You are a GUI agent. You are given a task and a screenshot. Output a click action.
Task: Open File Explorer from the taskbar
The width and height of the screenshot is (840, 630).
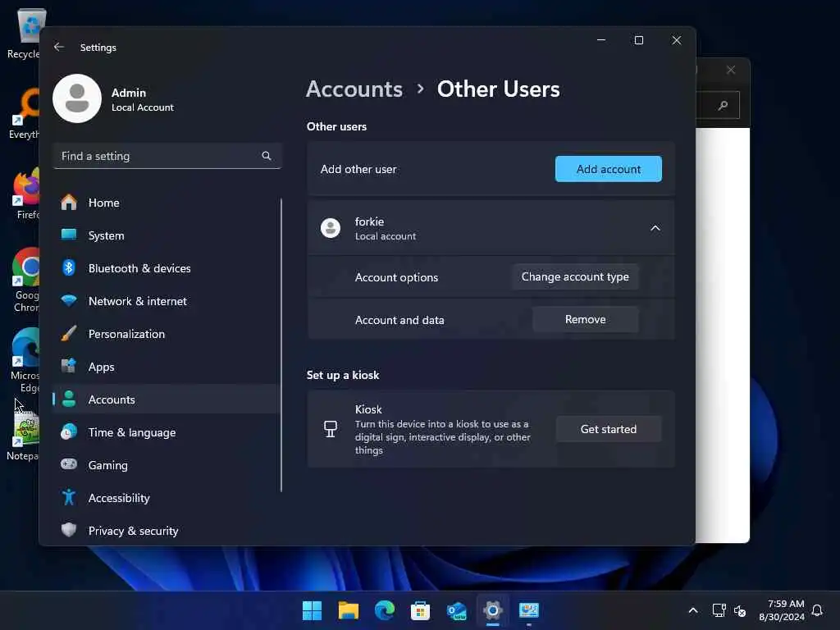pyautogui.click(x=348, y=610)
